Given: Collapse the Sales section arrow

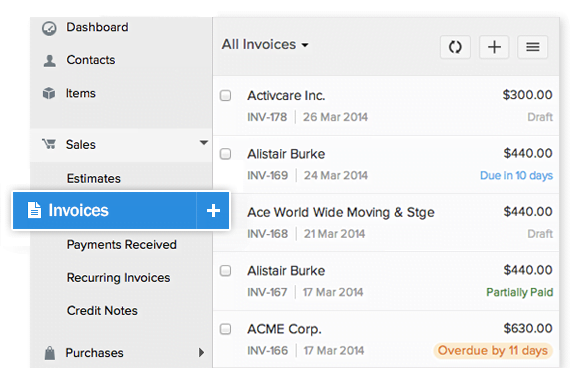Looking at the screenshot, I should tap(203, 143).
